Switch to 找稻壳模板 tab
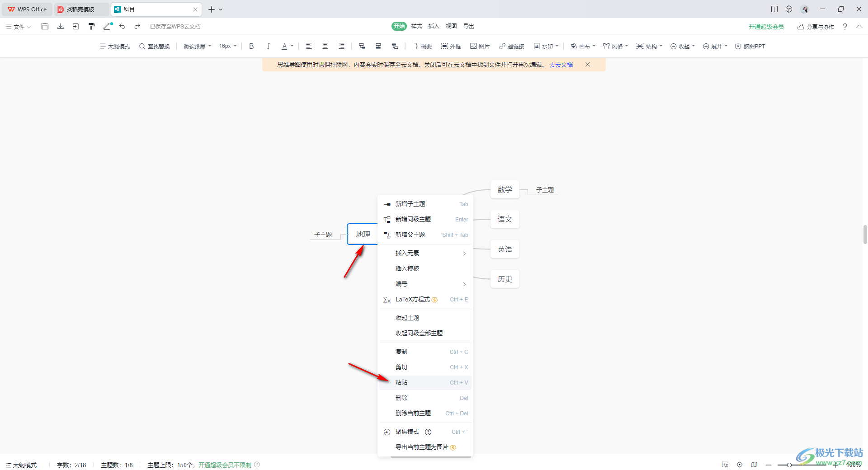 [81, 9]
